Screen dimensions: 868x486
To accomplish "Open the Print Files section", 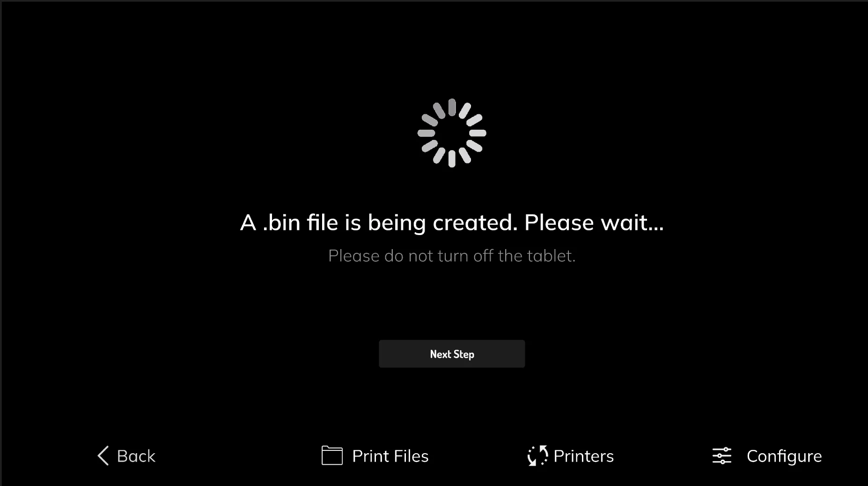I will point(390,456).
